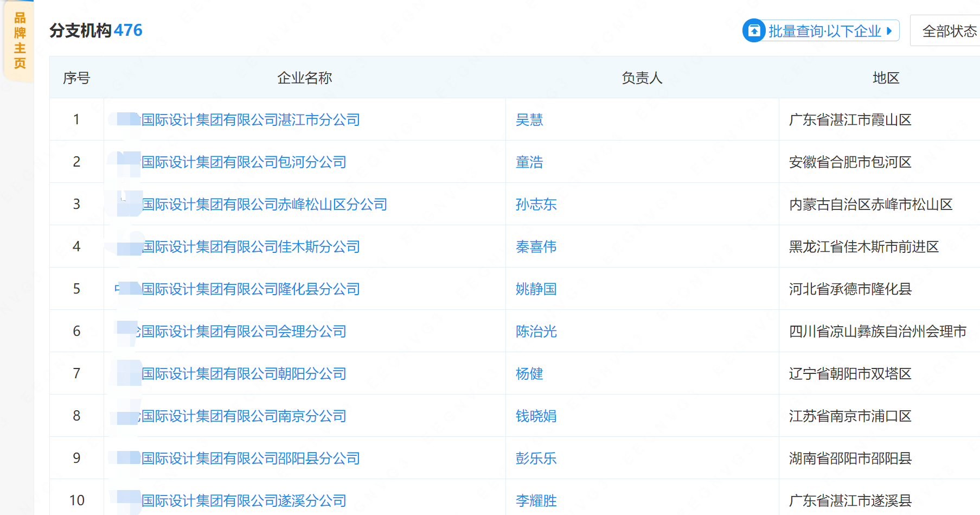
Task: View person profile for 陈治光
Action: point(536,332)
